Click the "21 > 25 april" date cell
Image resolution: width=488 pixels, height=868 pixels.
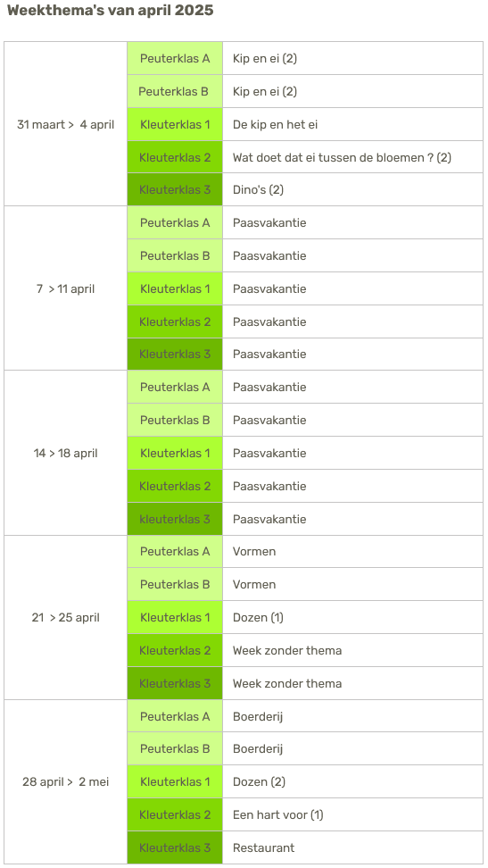pyautogui.click(x=66, y=617)
